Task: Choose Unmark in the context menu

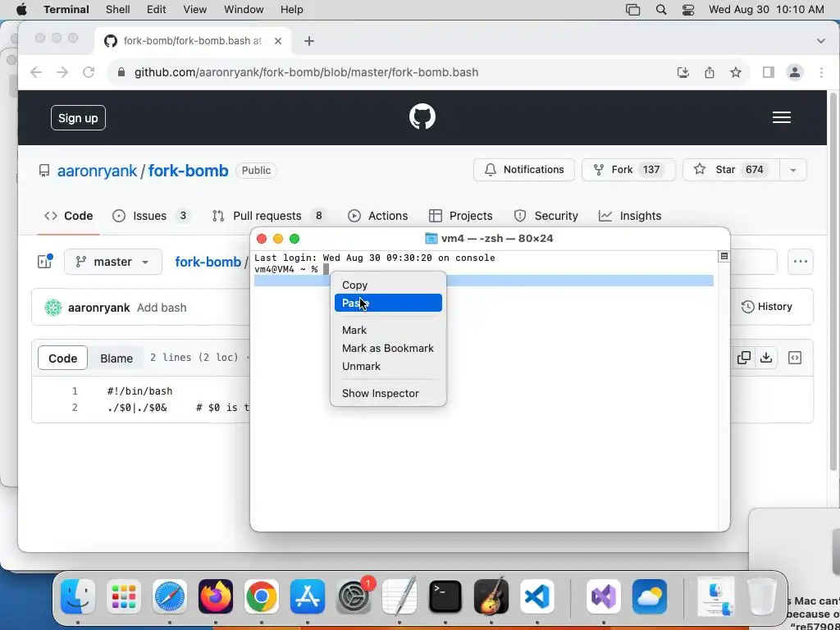Action: [x=388, y=366]
